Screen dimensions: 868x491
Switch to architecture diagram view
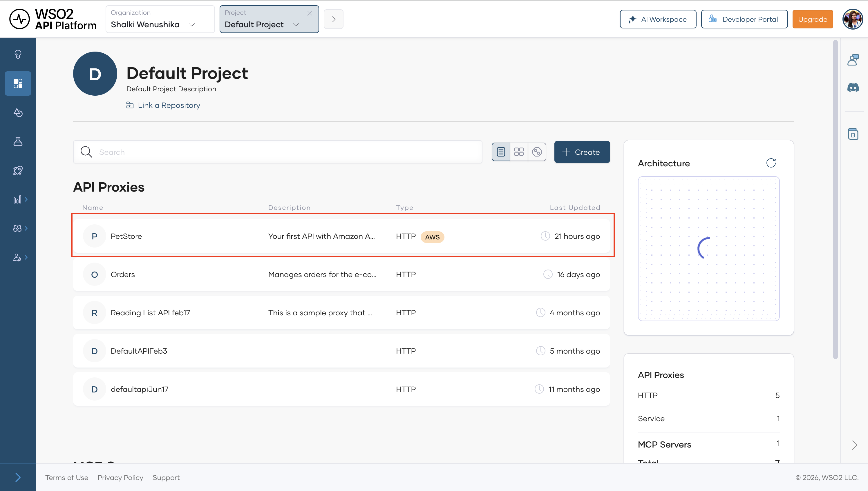click(537, 152)
